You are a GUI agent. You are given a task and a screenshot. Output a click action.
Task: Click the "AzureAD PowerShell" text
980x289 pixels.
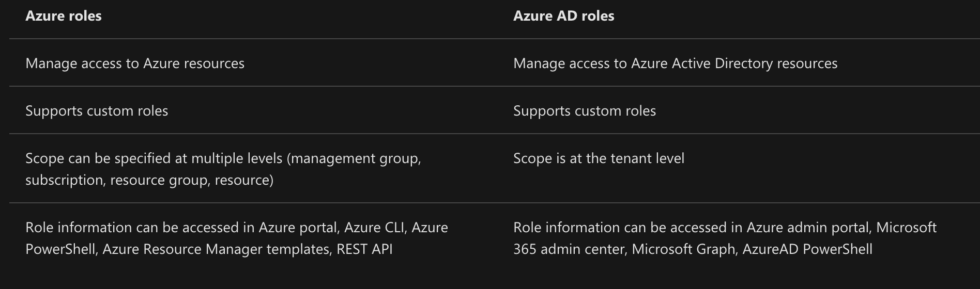click(x=807, y=249)
